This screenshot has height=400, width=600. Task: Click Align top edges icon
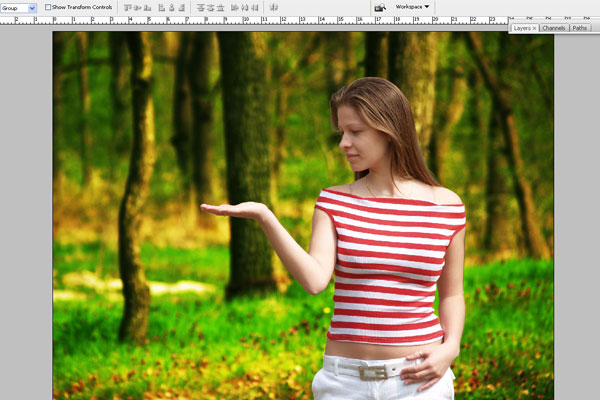pos(127,7)
